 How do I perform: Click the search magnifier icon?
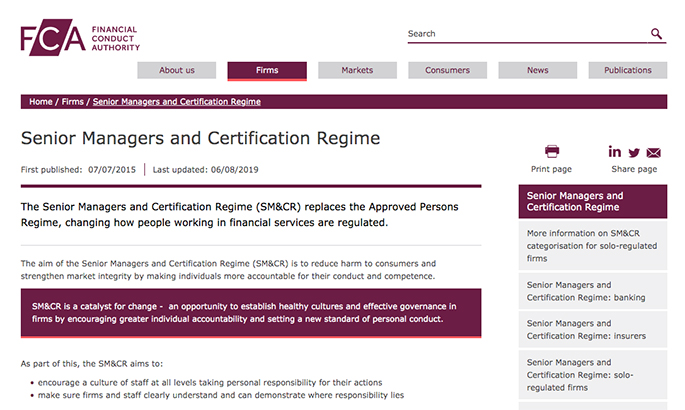click(x=656, y=34)
